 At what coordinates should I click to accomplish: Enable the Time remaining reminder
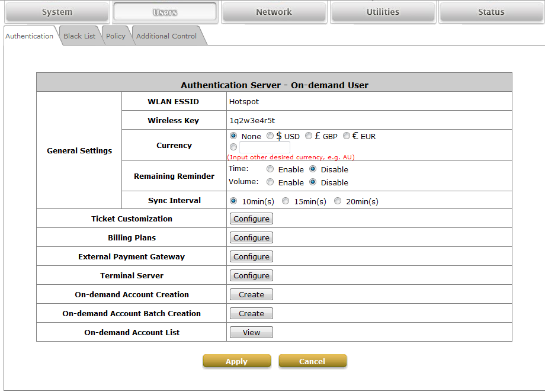pos(270,169)
